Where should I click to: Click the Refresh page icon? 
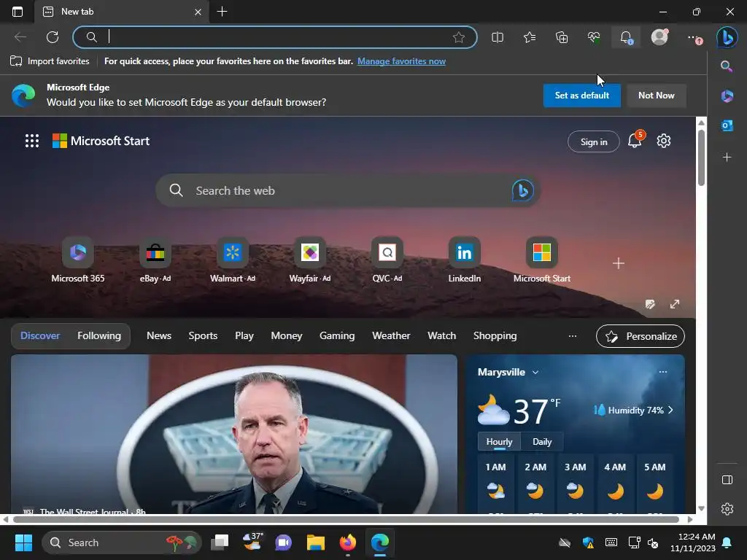[53, 37]
